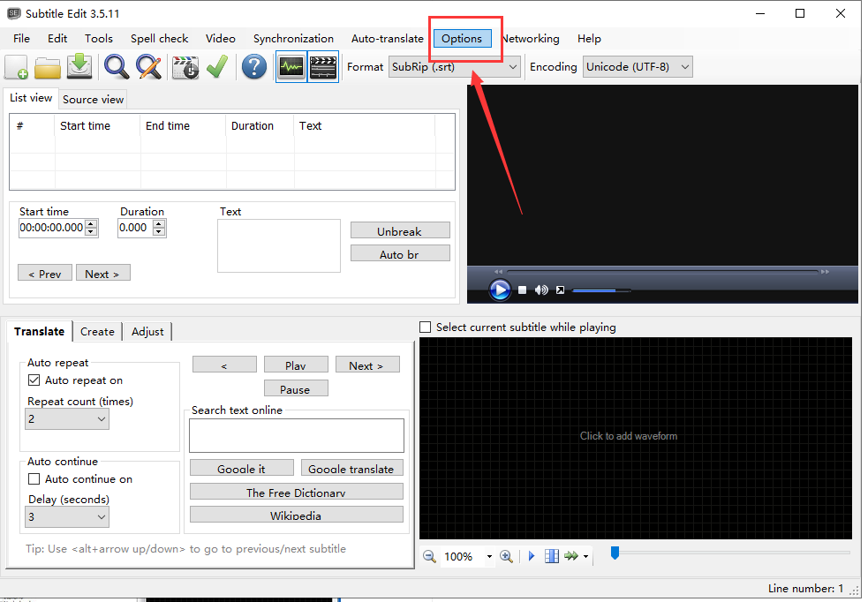Open the Tools menu
This screenshot has width=868, height=602.
click(x=99, y=39)
